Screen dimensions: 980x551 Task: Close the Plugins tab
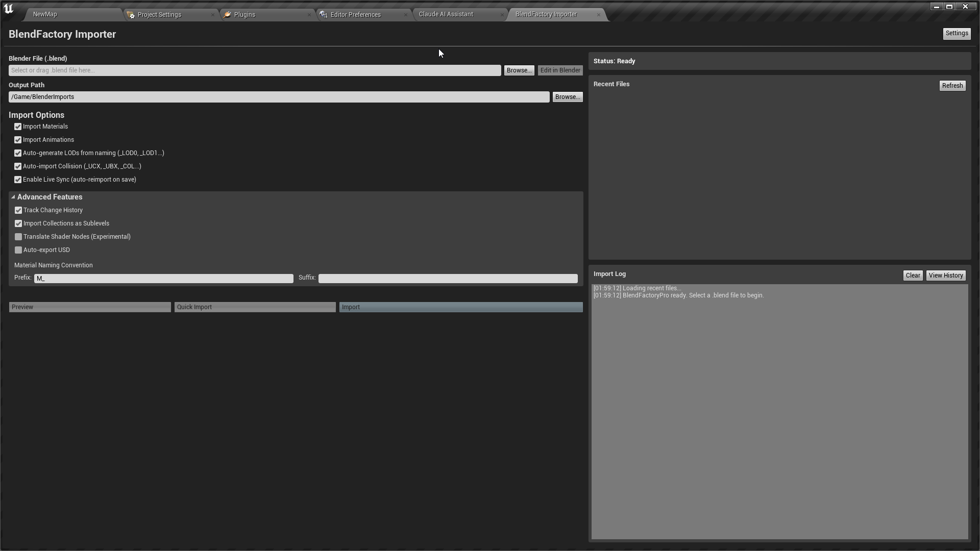tap(309, 15)
